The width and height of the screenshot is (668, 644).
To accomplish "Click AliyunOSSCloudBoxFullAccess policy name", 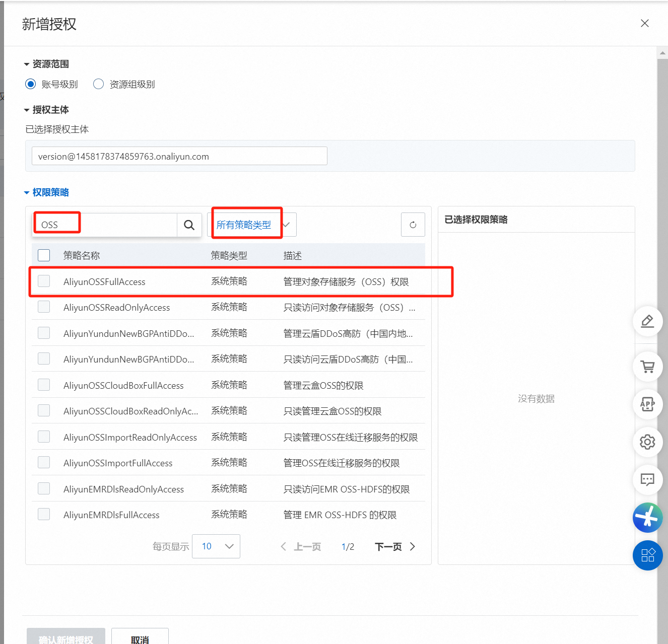I will click(x=123, y=386).
